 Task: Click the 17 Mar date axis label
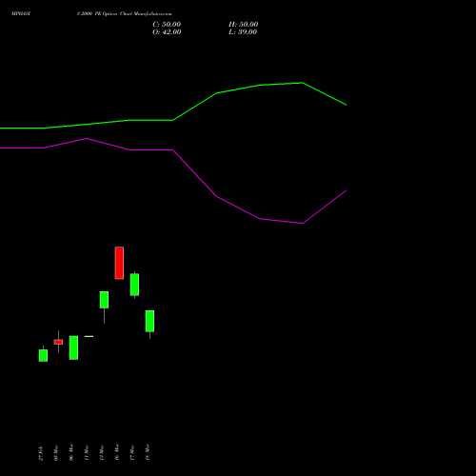132,453
